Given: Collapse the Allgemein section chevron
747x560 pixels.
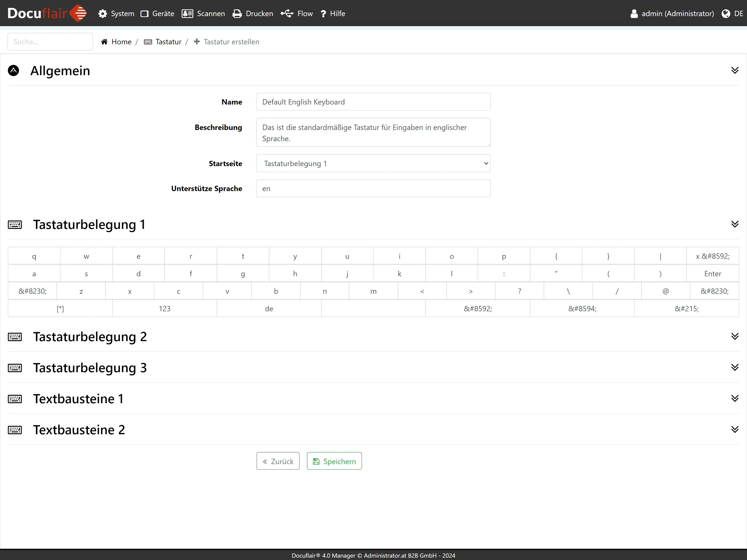Looking at the screenshot, I should [734, 70].
